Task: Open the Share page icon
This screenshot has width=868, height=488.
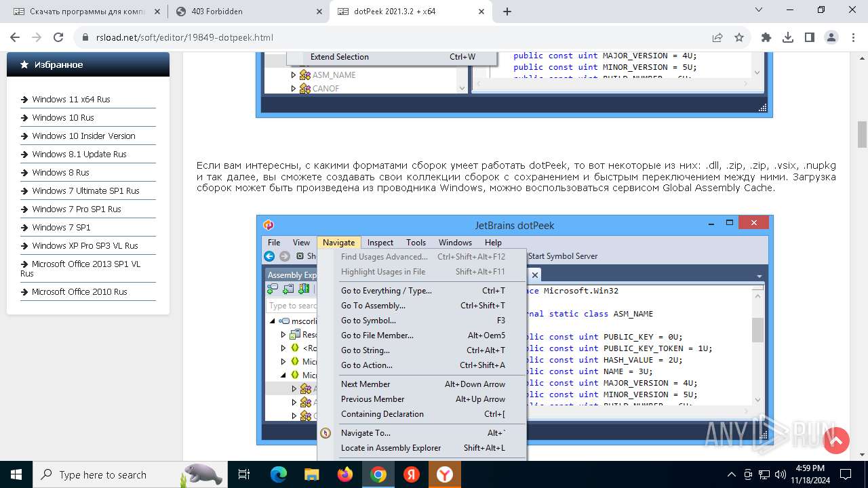Action: click(717, 37)
